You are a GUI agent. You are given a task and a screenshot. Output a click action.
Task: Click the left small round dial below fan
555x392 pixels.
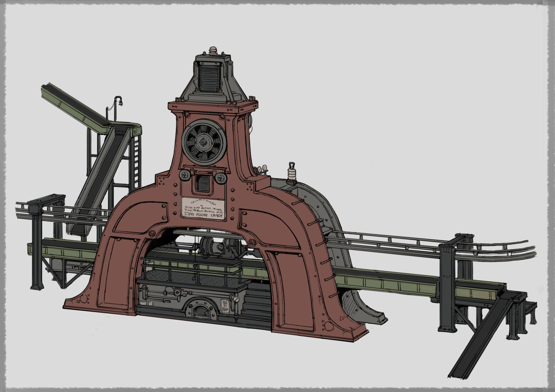pos(186,176)
